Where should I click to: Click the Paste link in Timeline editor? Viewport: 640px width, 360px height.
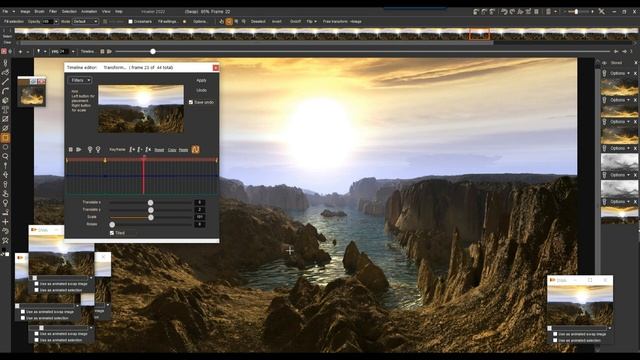[184, 150]
